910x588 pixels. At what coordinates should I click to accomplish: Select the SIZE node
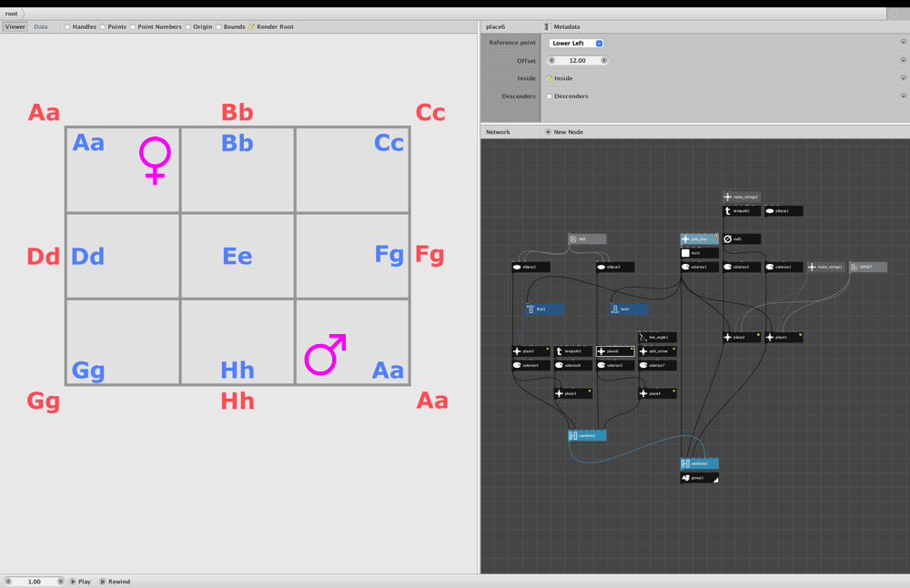587,238
